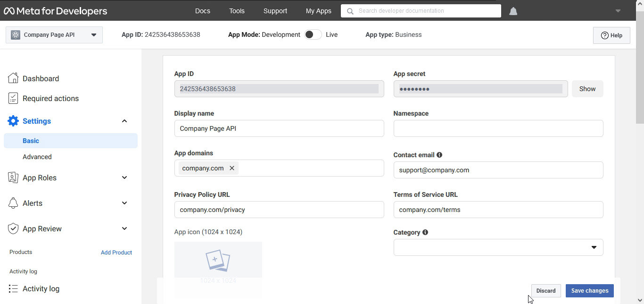Click the App secret field

481,89
